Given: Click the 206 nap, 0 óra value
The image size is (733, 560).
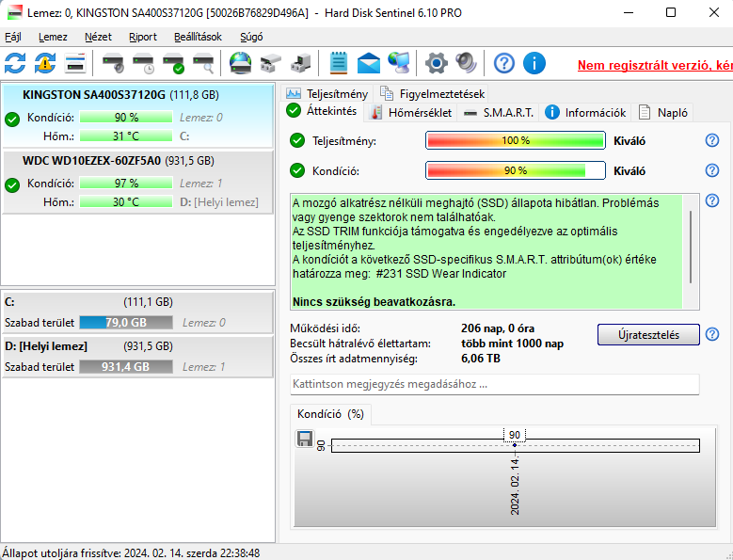Looking at the screenshot, I should [498, 328].
